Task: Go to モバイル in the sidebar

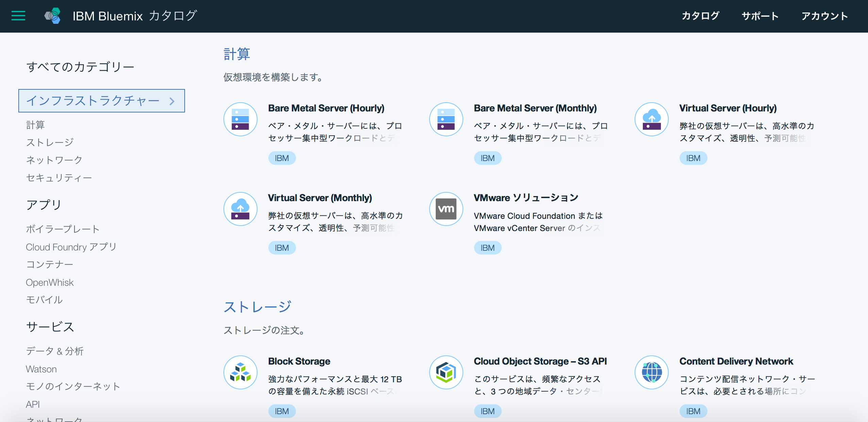Action: pyautogui.click(x=45, y=300)
